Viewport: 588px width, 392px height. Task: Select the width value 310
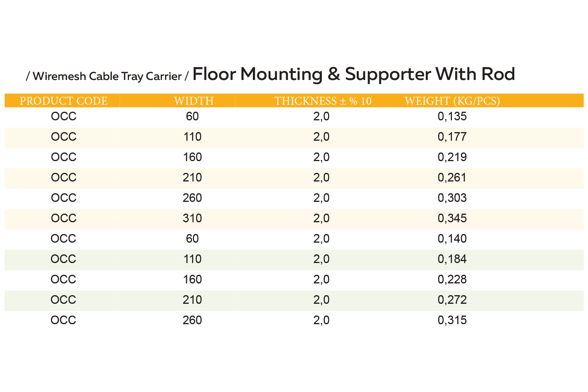click(192, 218)
